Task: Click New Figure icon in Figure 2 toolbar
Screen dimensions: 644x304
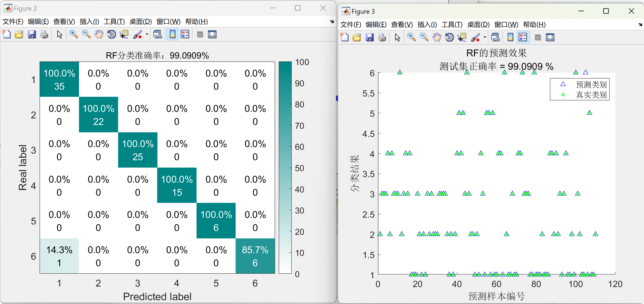Action: point(7,34)
